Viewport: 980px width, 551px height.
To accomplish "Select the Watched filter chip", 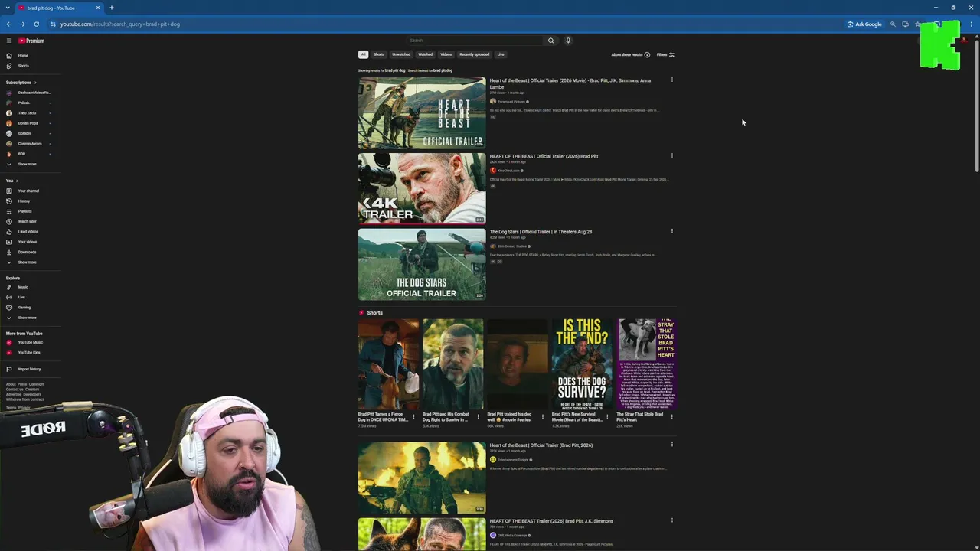I will point(425,54).
